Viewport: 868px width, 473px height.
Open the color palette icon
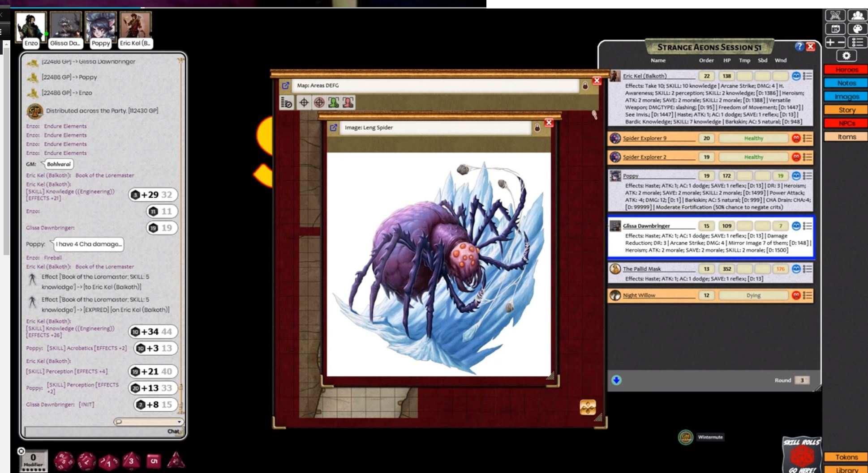click(x=857, y=29)
